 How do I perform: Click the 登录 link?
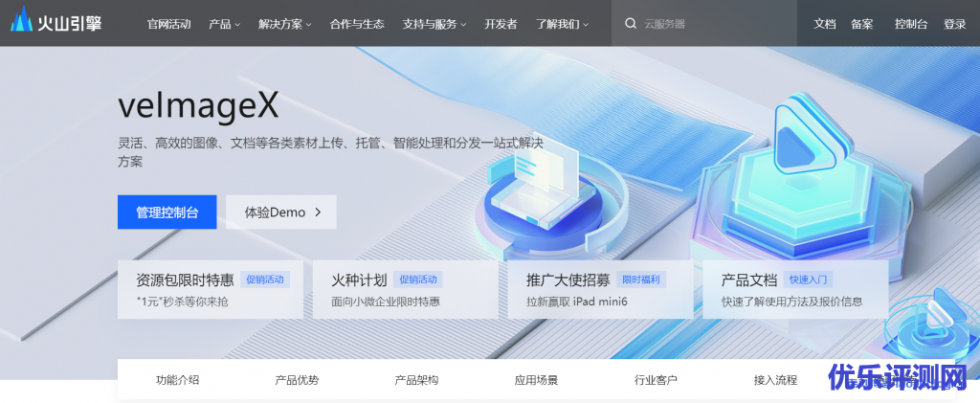click(x=954, y=24)
